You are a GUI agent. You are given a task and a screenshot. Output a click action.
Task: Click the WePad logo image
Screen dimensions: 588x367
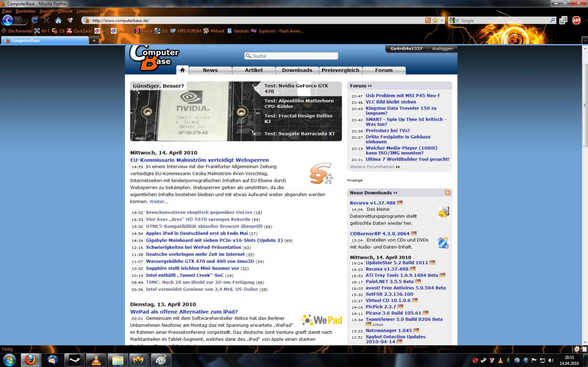[321, 320]
